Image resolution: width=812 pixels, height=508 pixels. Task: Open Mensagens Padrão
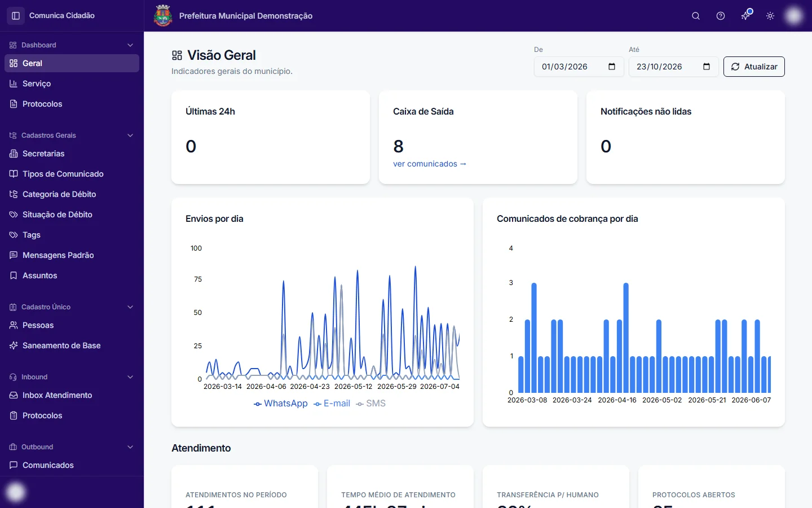(x=72, y=255)
